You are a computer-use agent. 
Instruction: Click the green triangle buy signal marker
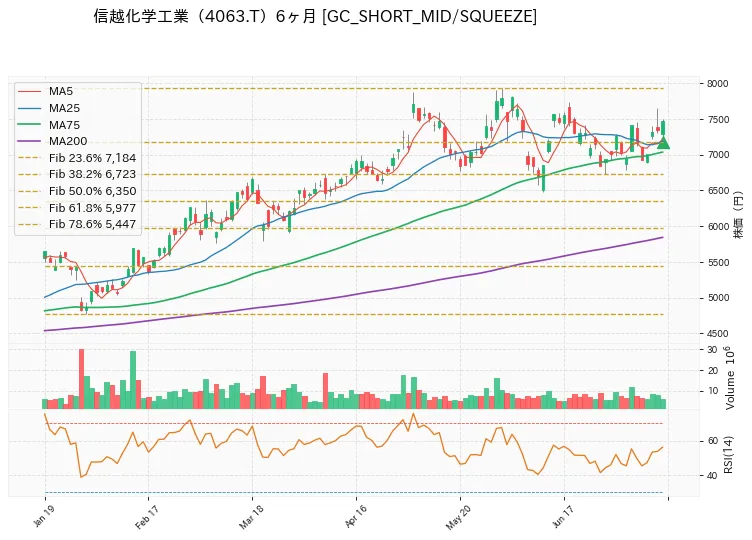coord(663,143)
